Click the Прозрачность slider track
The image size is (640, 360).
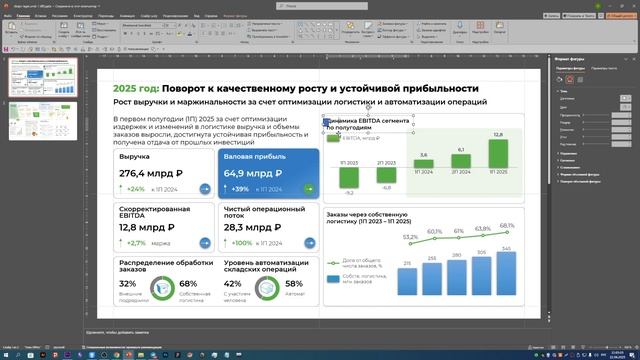tap(596, 116)
